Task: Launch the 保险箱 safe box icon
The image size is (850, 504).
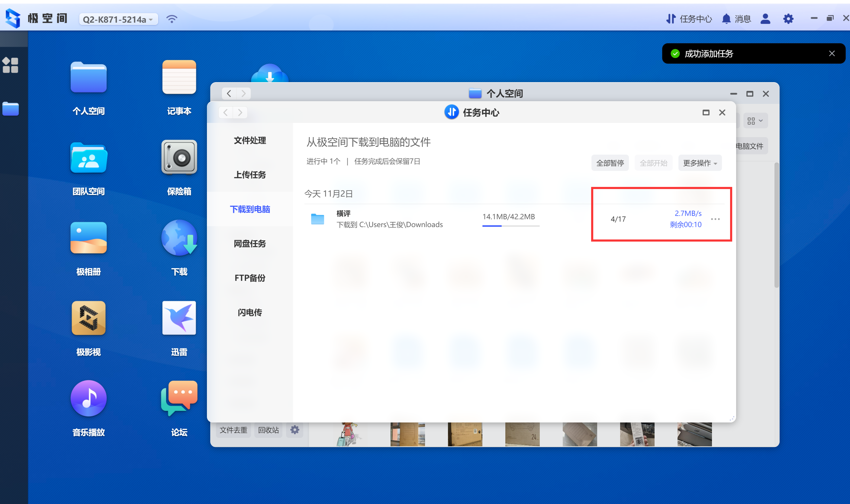Action: (x=179, y=158)
